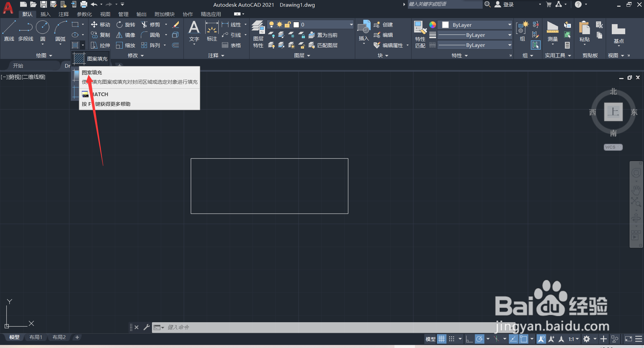Switch to the Output (输出) ribbon tab
Screen dimensions: 644x348
pos(141,14)
